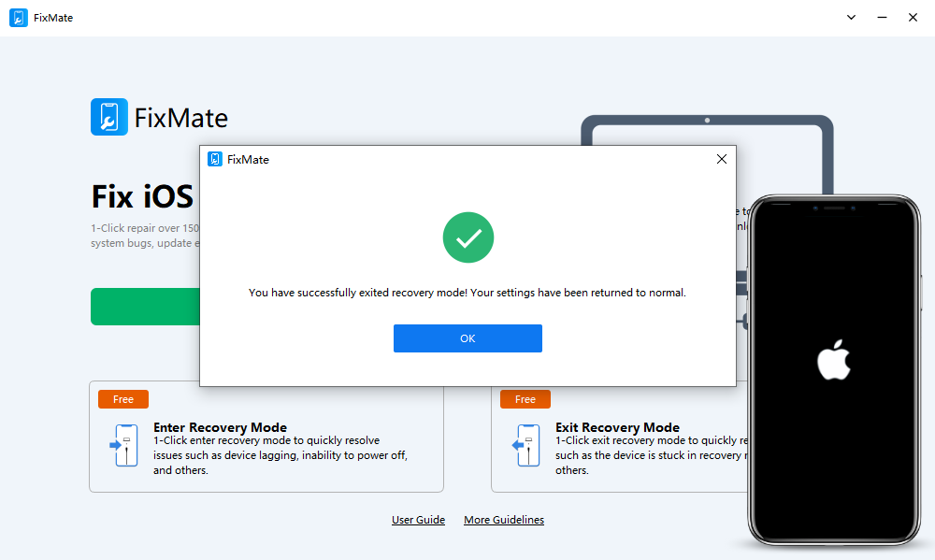Click the large FixMate logo icon

point(109,117)
